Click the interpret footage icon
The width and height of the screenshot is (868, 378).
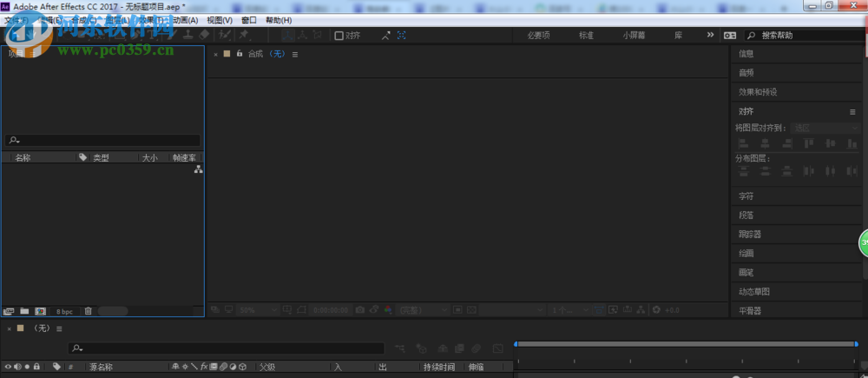[x=9, y=311]
